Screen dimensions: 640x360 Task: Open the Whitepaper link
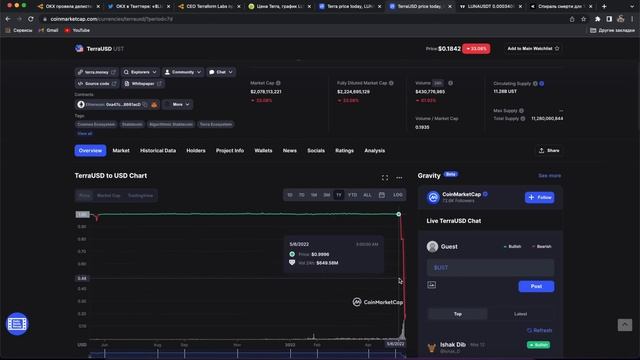coord(143,84)
